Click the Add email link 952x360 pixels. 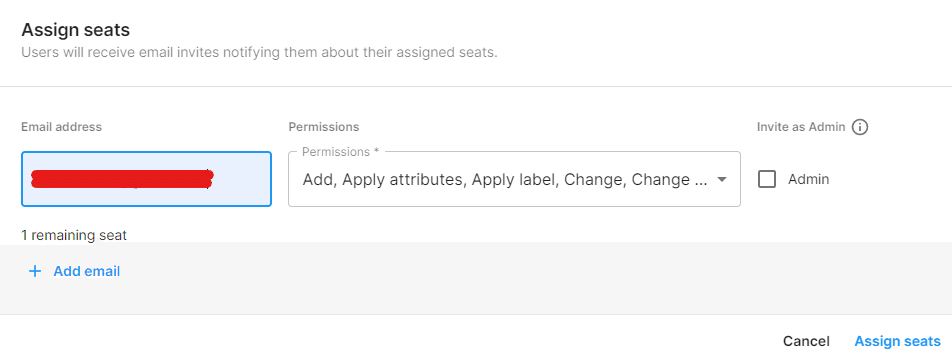click(x=87, y=271)
